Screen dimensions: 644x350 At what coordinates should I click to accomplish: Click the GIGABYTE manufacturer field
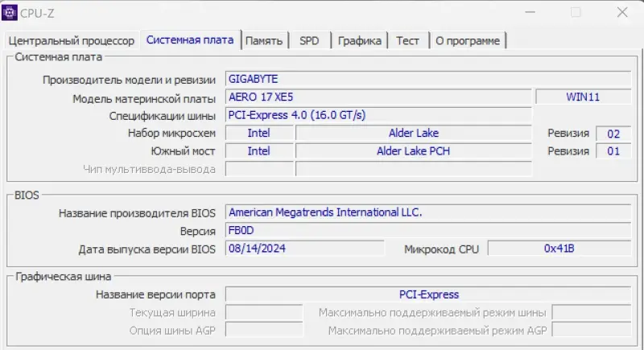click(428, 79)
